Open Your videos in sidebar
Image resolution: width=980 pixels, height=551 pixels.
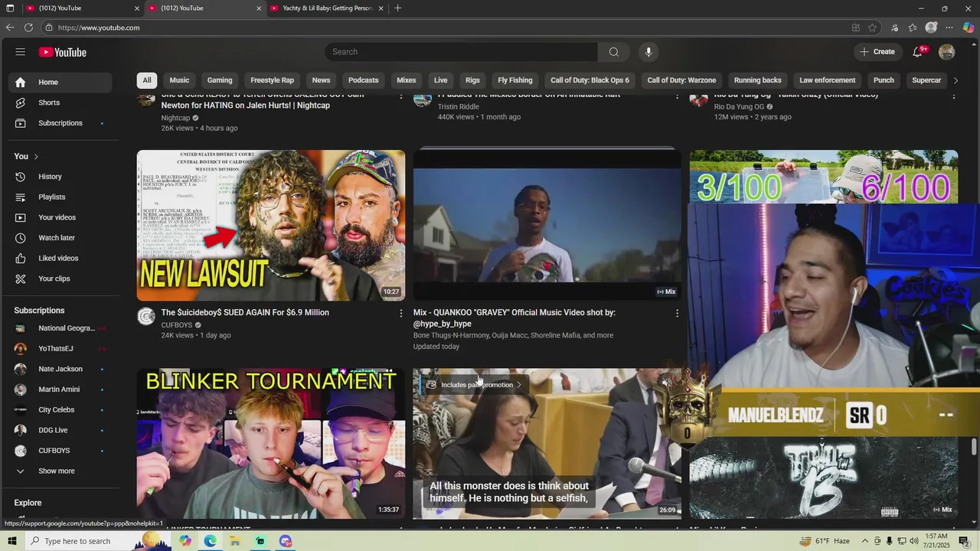60,217
